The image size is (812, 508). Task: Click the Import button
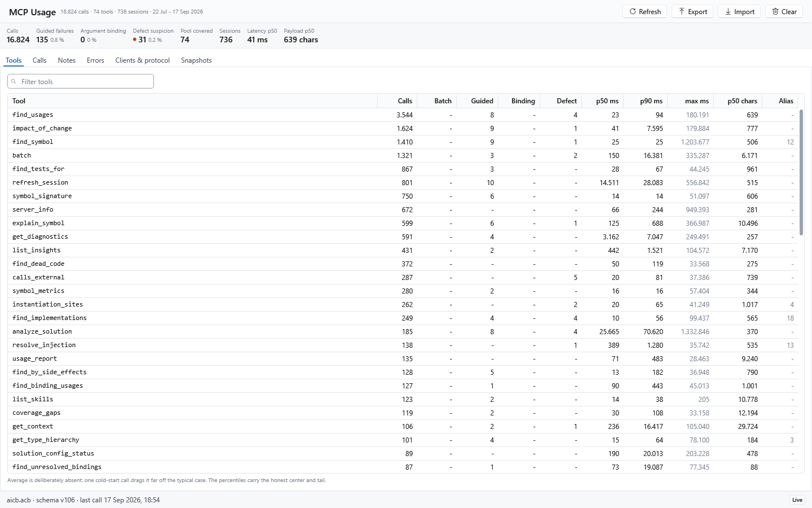[x=739, y=11]
